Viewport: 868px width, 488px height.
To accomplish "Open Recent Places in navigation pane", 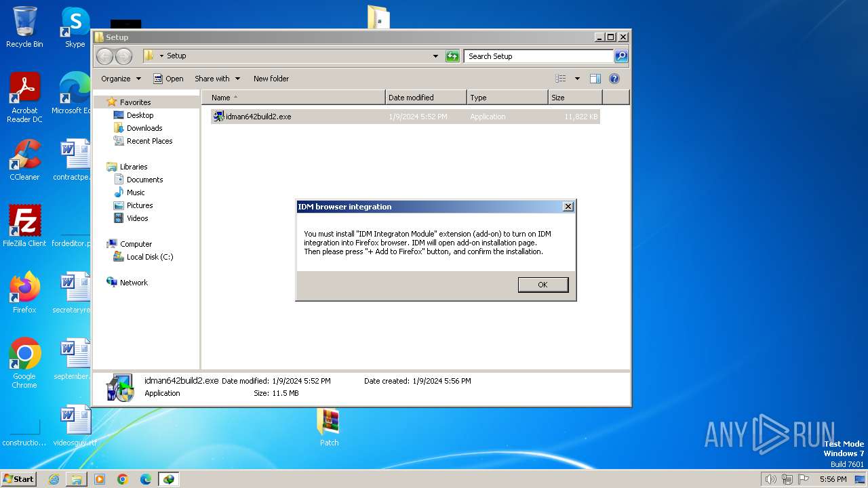I will (x=149, y=141).
